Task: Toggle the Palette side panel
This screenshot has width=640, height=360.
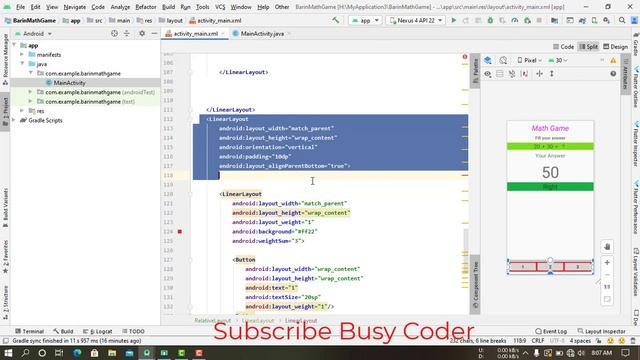Action: pyautogui.click(x=475, y=70)
